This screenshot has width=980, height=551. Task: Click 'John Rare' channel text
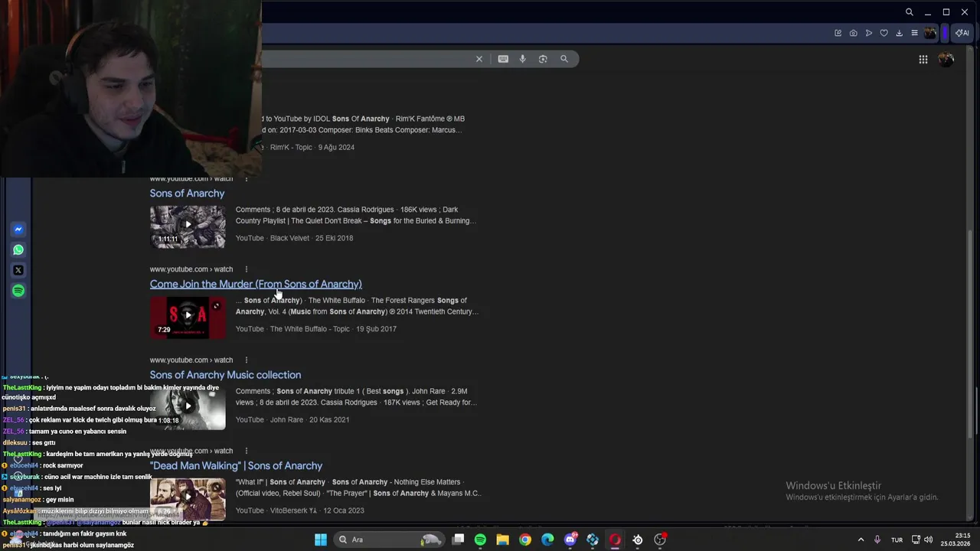click(x=286, y=419)
